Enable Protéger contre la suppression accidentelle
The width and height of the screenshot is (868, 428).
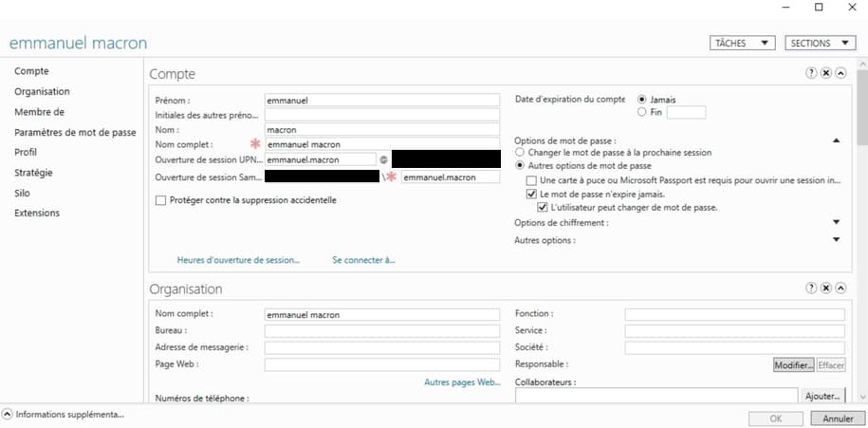(160, 200)
